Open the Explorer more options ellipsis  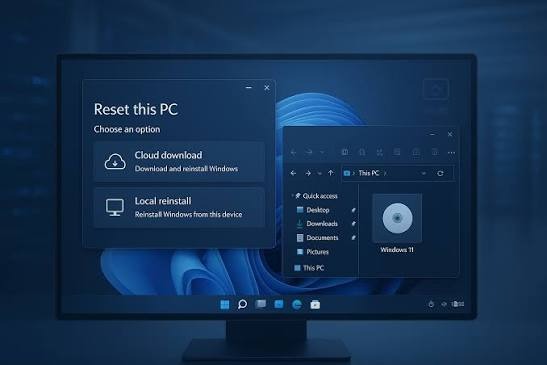pyautogui.click(x=451, y=152)
